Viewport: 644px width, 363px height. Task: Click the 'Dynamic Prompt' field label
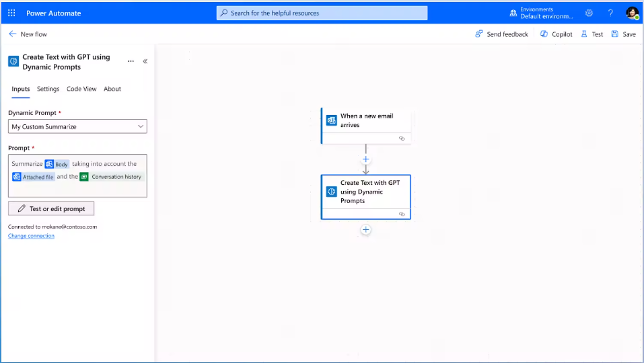point(32,113)
